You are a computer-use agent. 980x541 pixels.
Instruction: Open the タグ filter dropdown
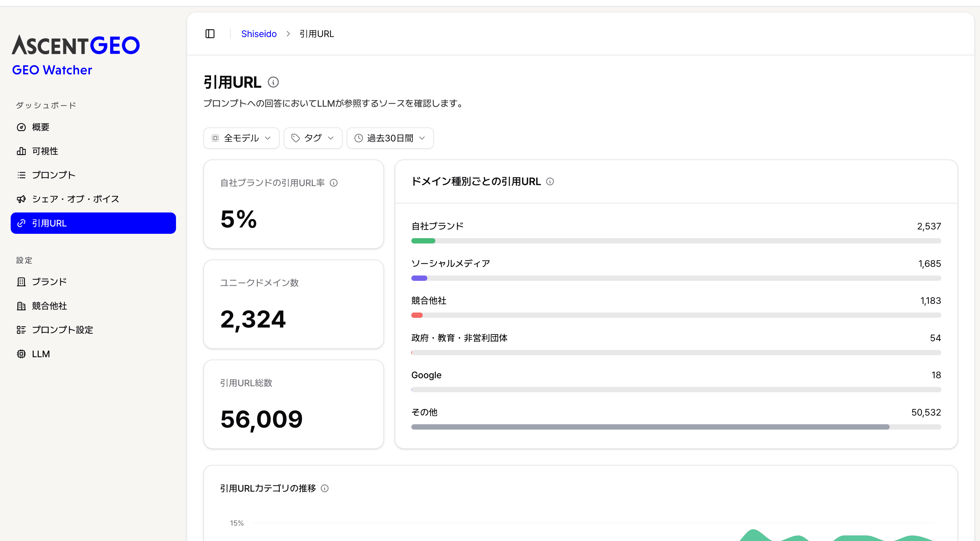[313, 138]
